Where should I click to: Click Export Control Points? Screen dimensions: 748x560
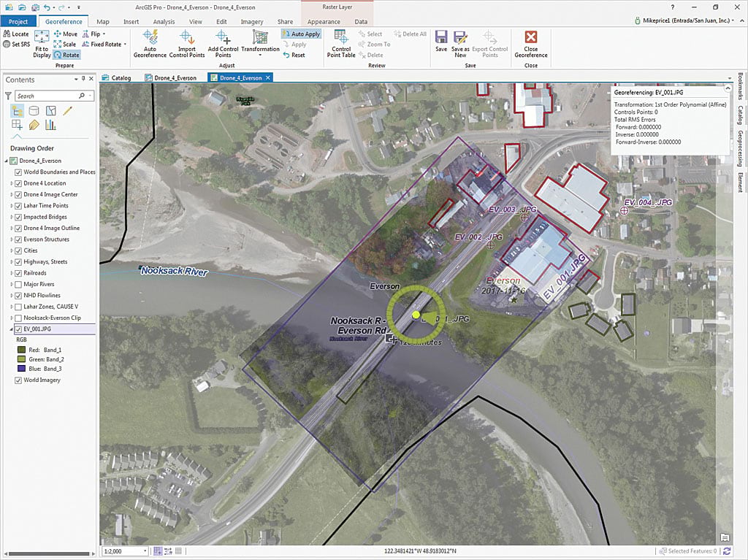[490, 44]
